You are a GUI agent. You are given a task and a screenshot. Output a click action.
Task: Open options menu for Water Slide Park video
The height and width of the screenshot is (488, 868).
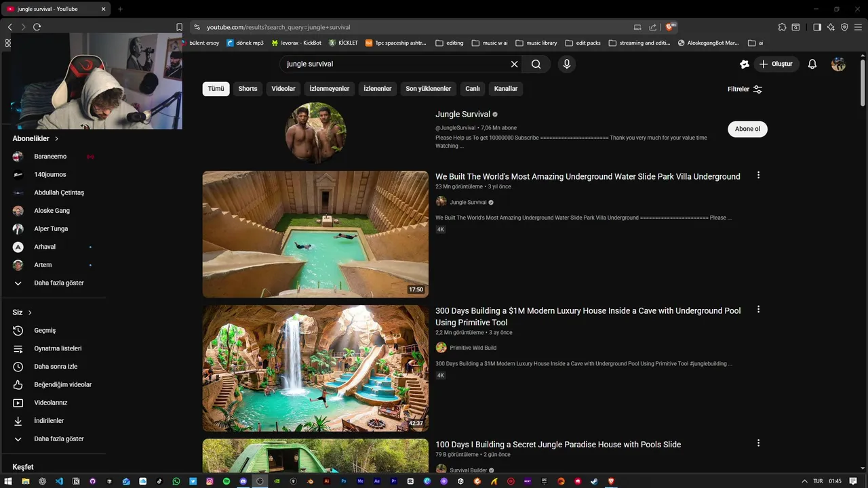pos(758,175)
